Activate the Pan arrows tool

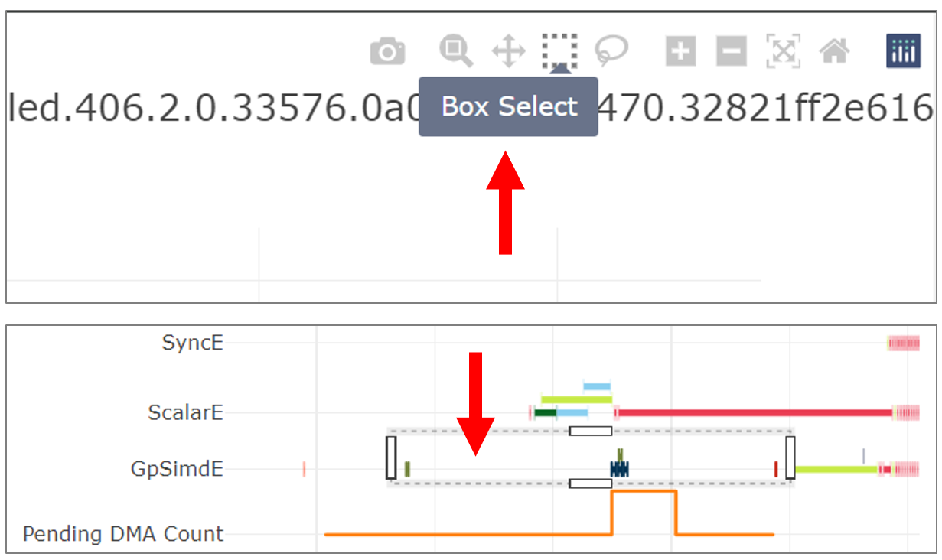click(508, 52)
